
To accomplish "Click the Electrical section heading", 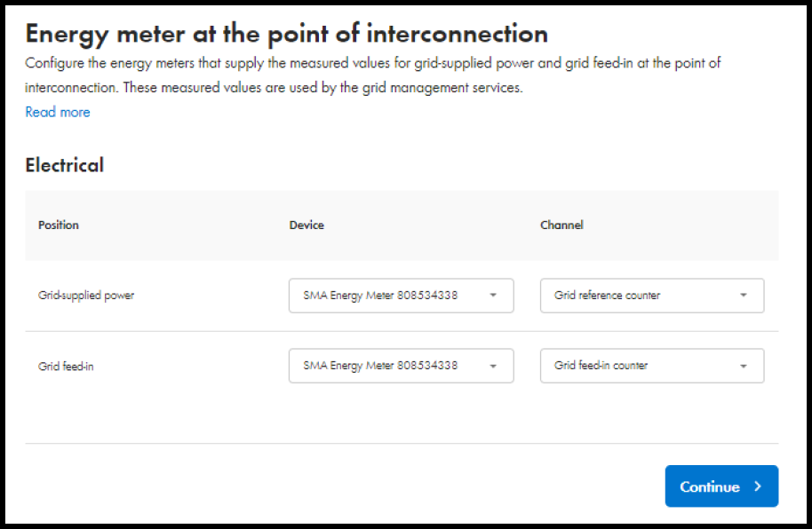I will [x=65, y=166].
